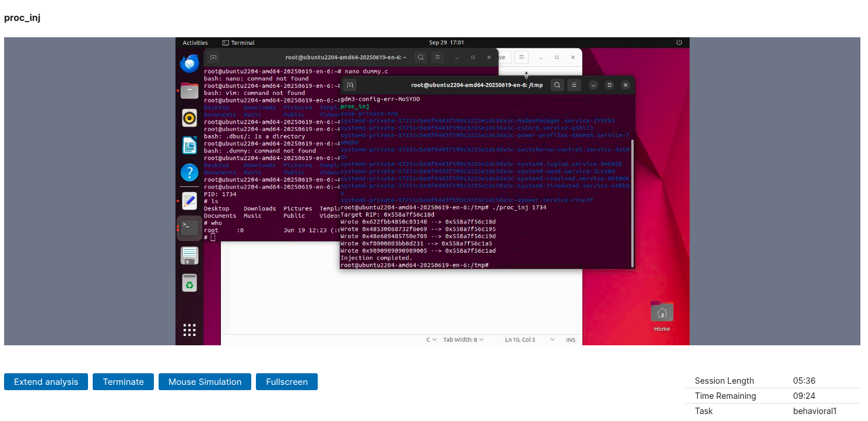Image resolution: width=868 pixels, height=421 pixels.
Task: Click the Extend analysis button
Action: (x=45, y=382)
